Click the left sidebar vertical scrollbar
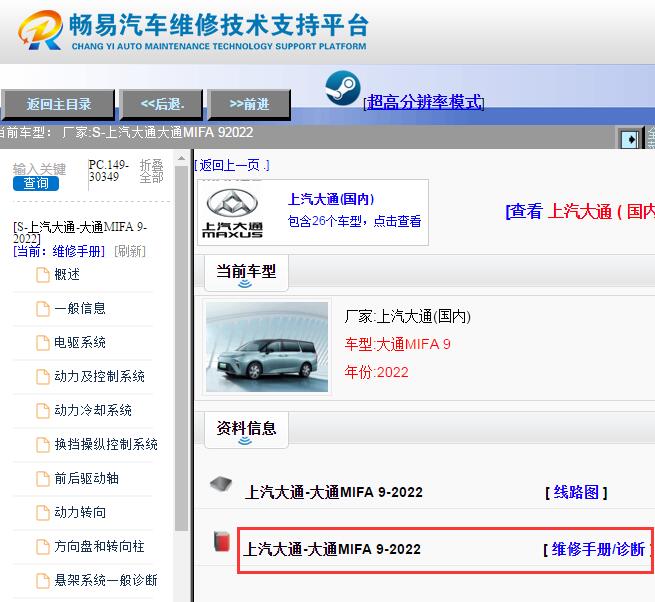Screen dimensions: 655x602 (x=181, y=349)
